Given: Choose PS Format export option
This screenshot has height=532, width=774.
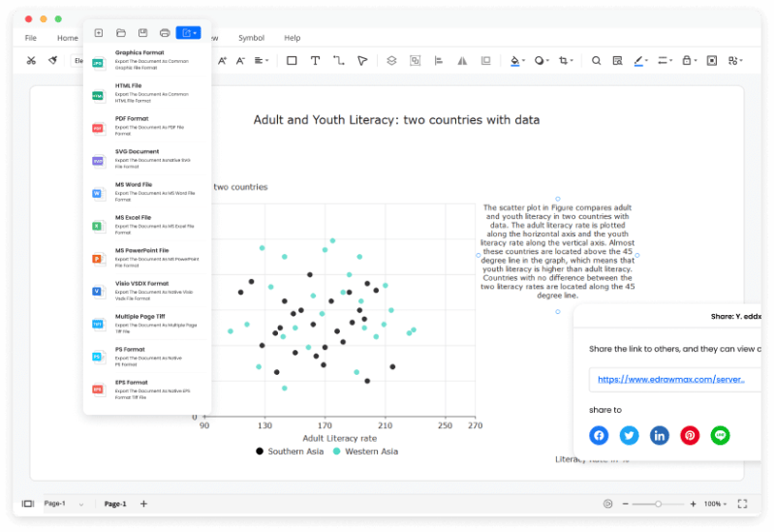Looking at the screenshot, I should coord(147,358).
